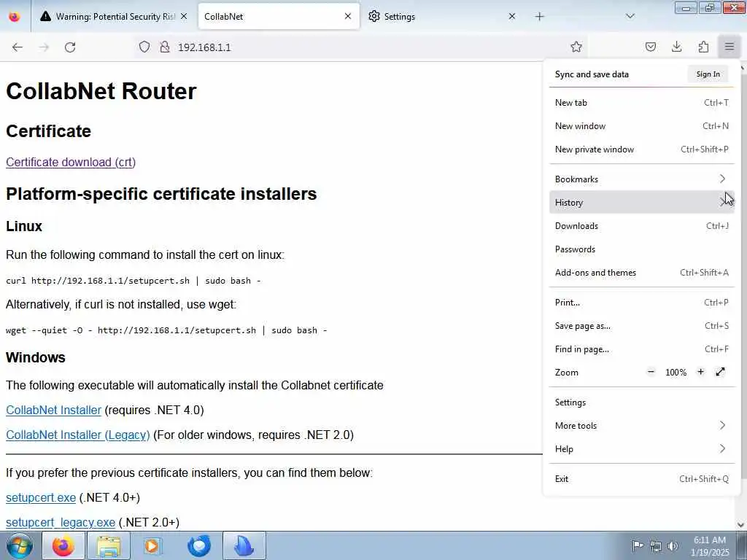This screenshot has width=747, height=560.
Task: Click the CollabNet Installer link
Action: click(53, 410)
